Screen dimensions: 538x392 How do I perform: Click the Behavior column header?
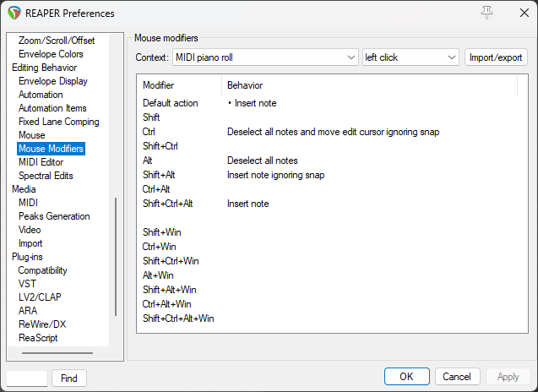click(245, 85)
